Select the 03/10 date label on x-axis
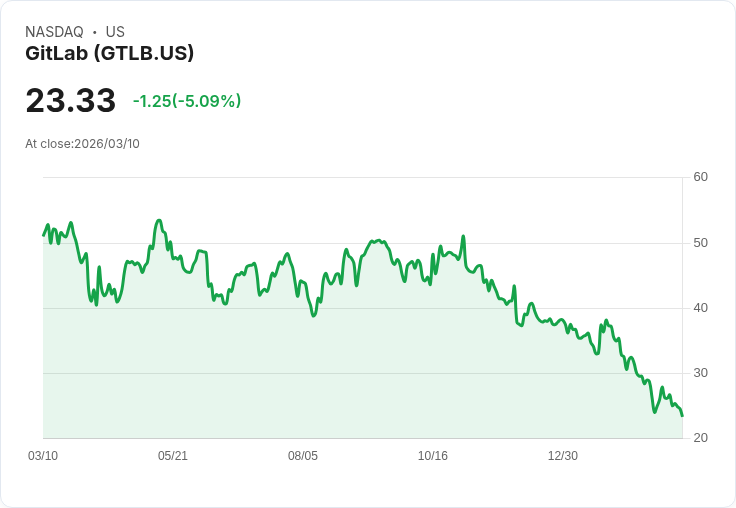Screen dimensions: 736x508 point(43,456)
